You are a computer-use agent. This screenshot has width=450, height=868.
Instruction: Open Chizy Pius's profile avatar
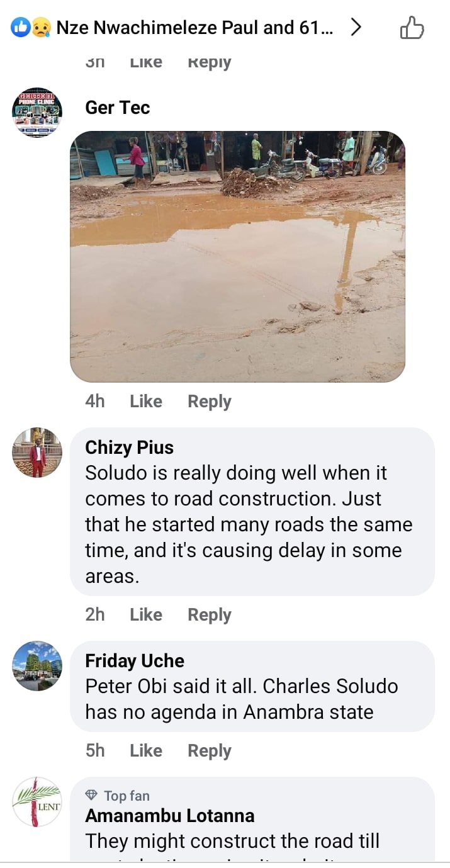pyautogui.click(x=37, y=452)
